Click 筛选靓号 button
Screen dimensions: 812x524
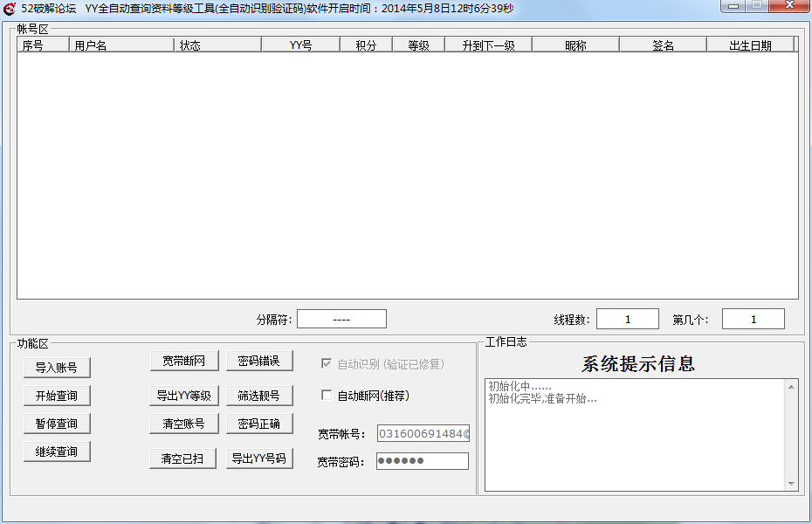click(x=259, y=396)
